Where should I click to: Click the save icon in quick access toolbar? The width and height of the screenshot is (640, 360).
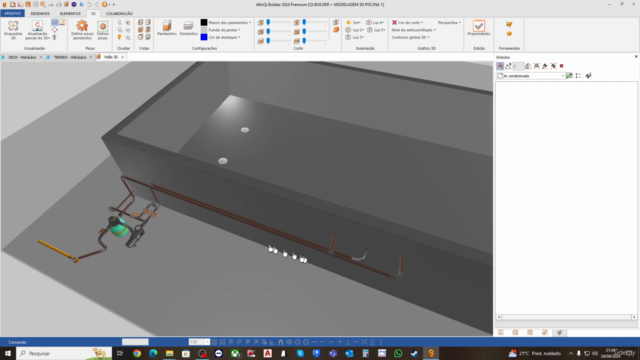tap(36, 4)
